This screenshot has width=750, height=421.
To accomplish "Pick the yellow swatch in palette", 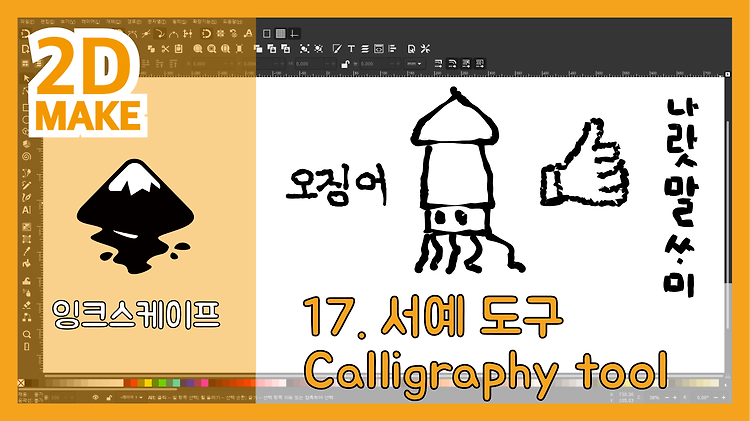I will tap(148, 383).
